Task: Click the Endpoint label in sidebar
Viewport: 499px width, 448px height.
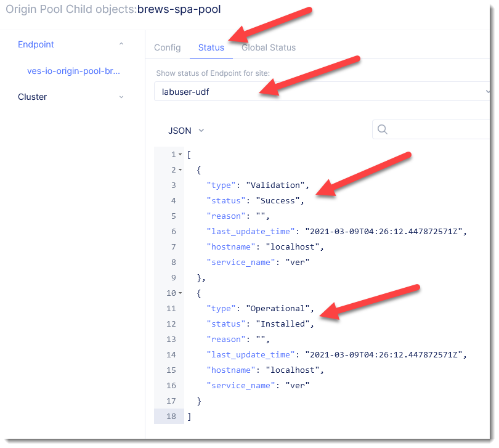Action: (36, 44)
